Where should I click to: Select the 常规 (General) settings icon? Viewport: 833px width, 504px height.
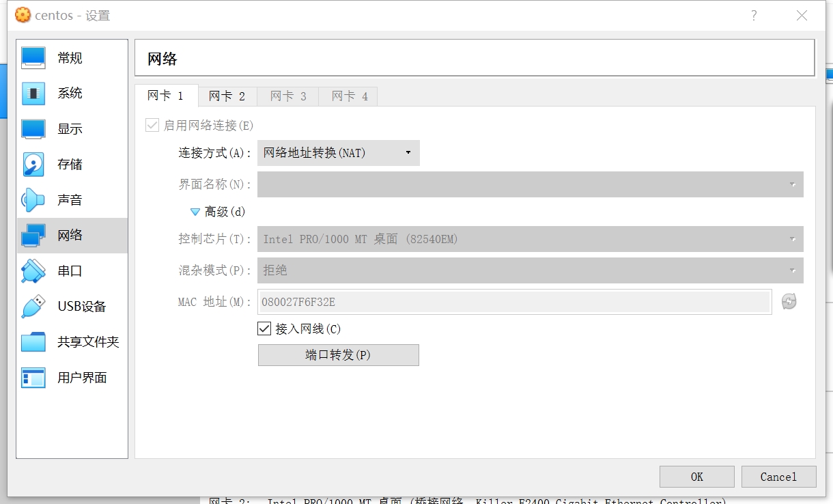coord(34,57)
